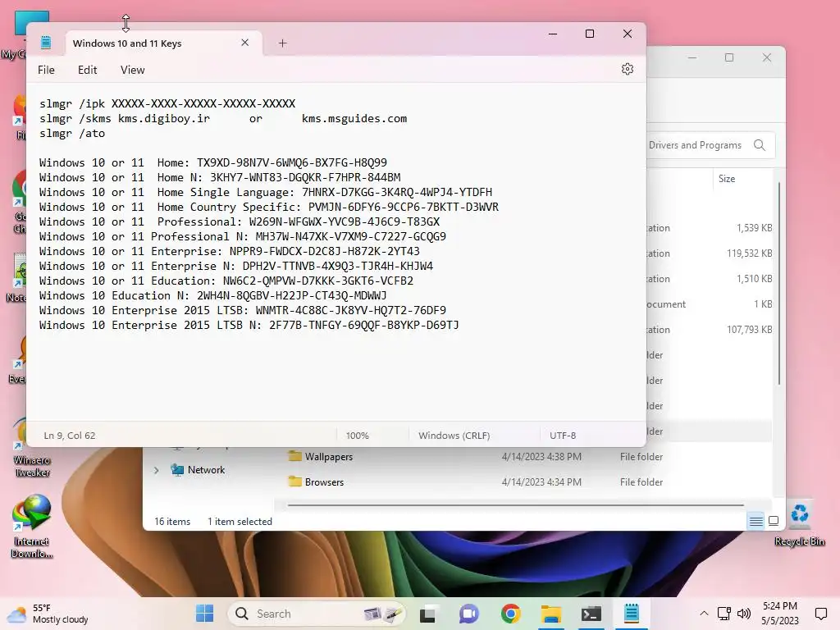The height and width of the screenshot is (630, 840).
Task: Click the Enterprise 2015 LTSB N key line
Action: point(249,325)
